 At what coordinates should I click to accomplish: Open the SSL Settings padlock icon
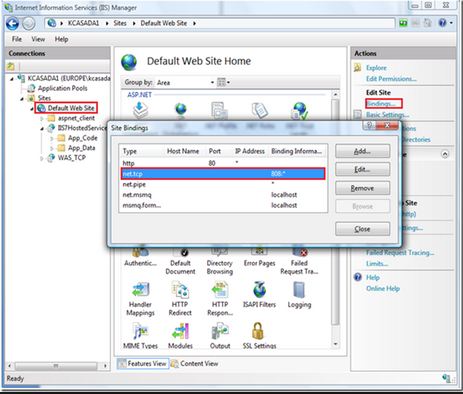coord(258,331)
